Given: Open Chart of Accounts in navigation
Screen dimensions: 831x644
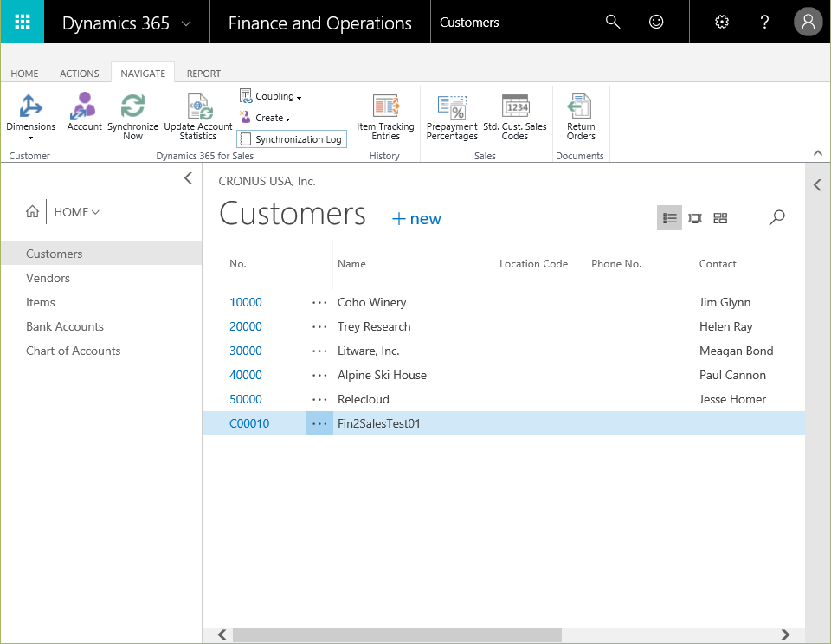Looking at the screenshot, I should [73, 351].
